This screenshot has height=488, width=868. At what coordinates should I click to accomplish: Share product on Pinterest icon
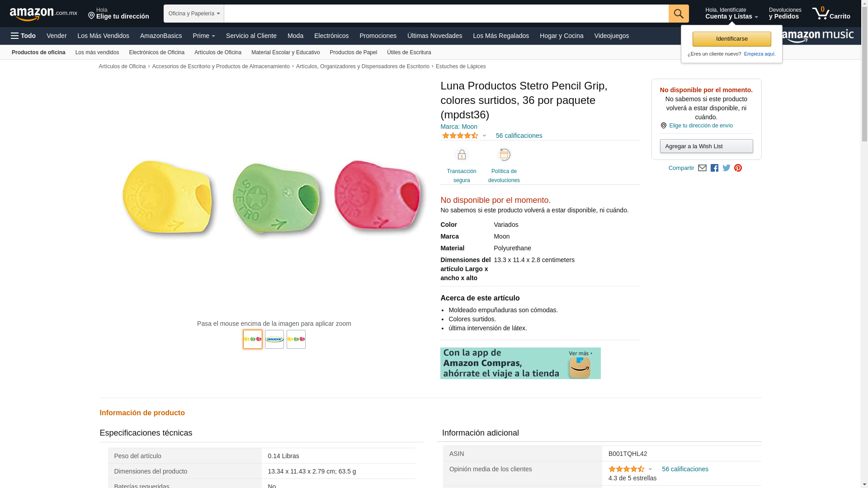pyautogui.click(x=738, y=168)
